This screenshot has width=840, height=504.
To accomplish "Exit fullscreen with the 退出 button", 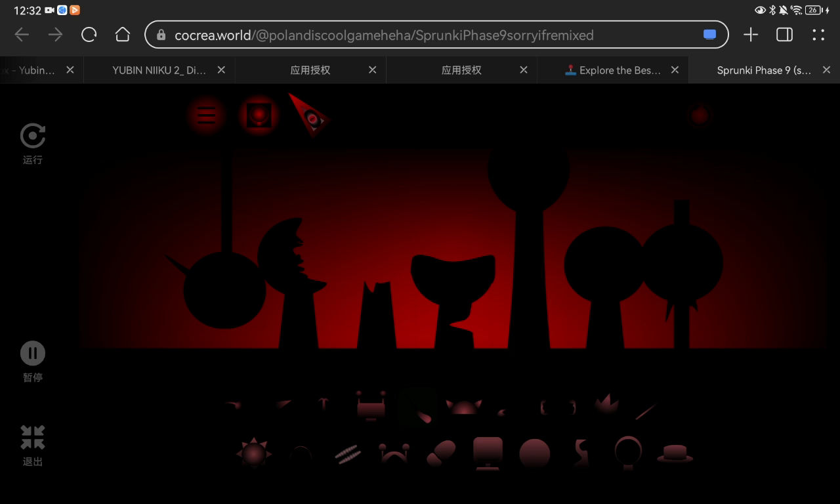I will pos(33,437).
